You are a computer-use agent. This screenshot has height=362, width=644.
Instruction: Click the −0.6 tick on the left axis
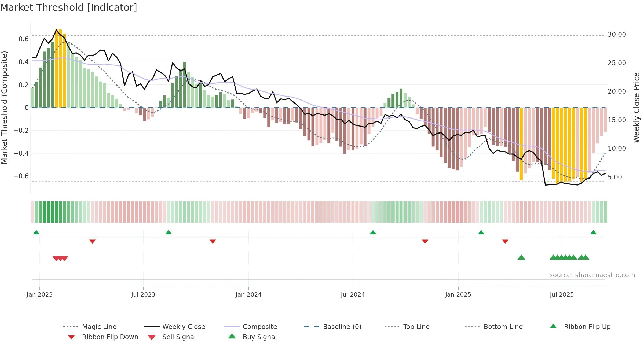click(x=21, y=176)
